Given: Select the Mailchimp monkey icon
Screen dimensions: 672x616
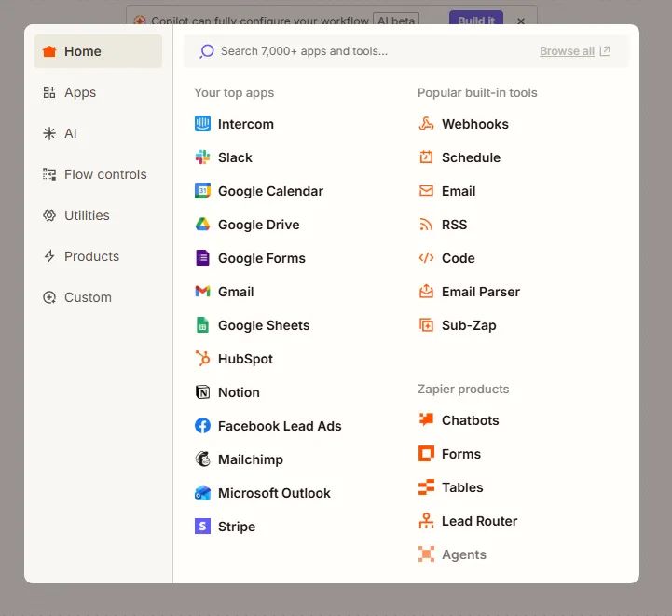Looking at the screenshot, I should point(202,459).
